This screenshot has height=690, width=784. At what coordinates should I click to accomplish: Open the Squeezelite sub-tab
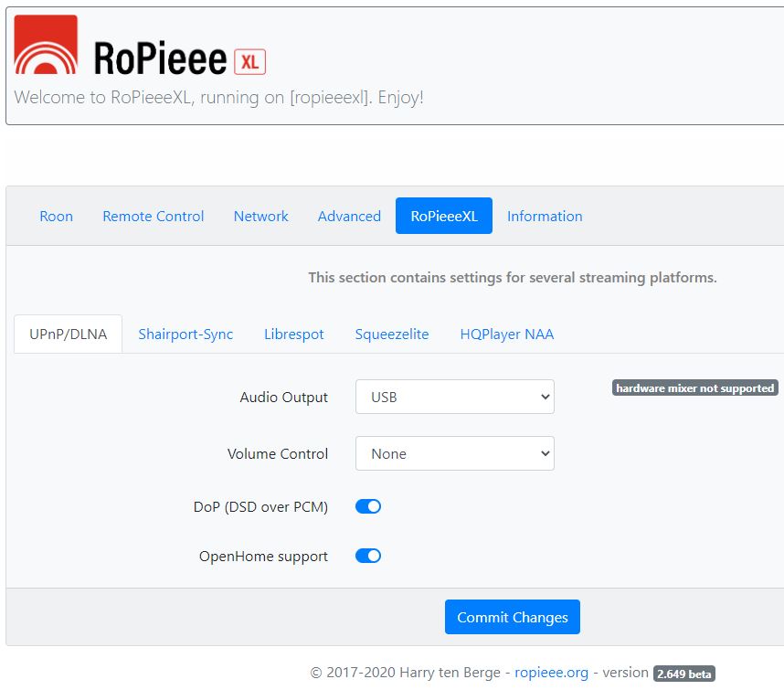click(392, 334)
